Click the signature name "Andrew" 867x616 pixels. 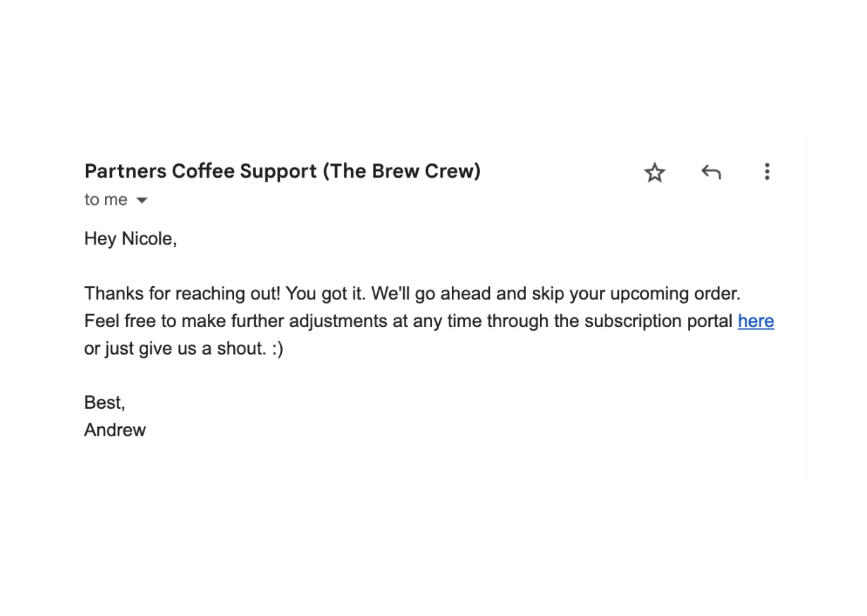[115, 430]
